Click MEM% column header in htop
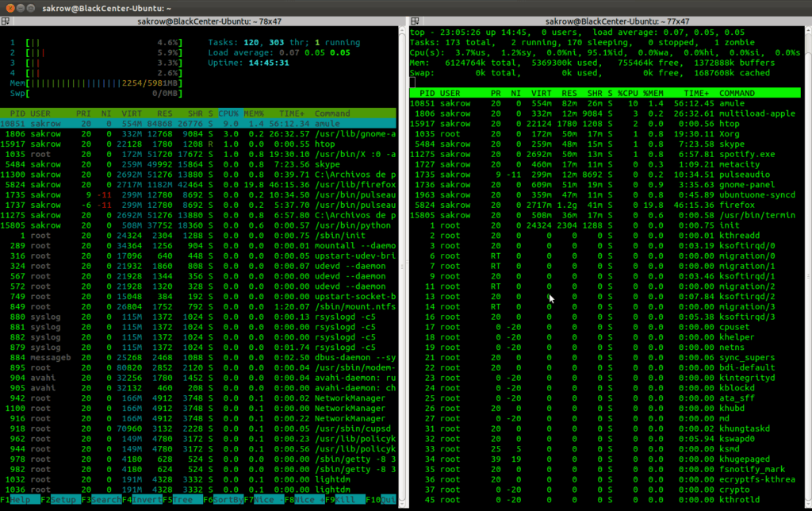This screenshot has width=812, height=511. 254,113
